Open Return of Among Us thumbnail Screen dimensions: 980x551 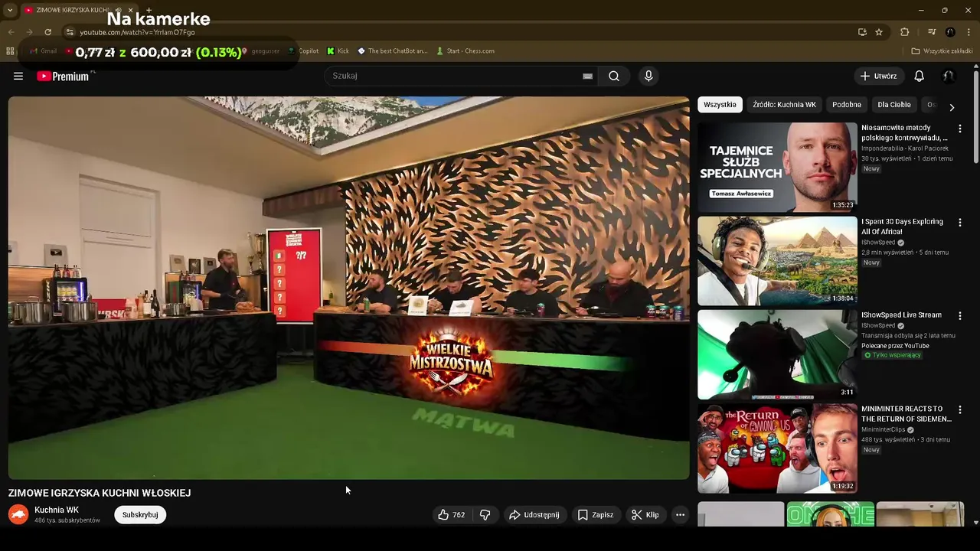click(777, 448)
